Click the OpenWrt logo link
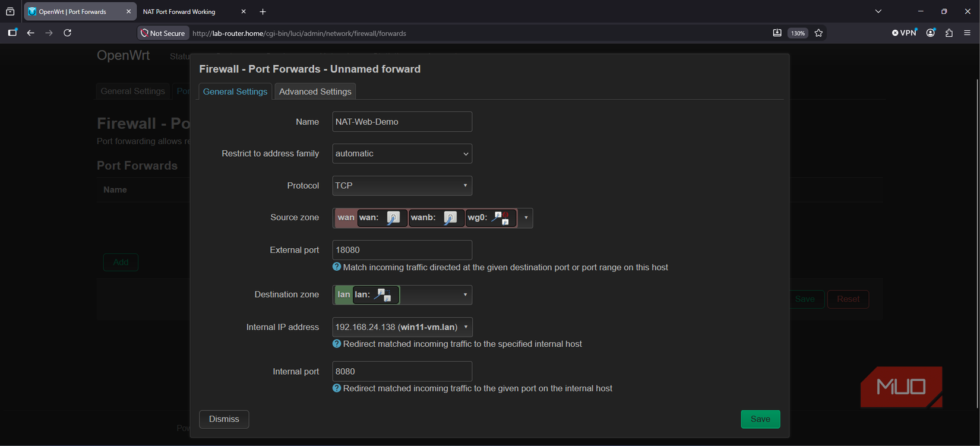The width and height of the screenshot is (980, 446). click(124, 56)
